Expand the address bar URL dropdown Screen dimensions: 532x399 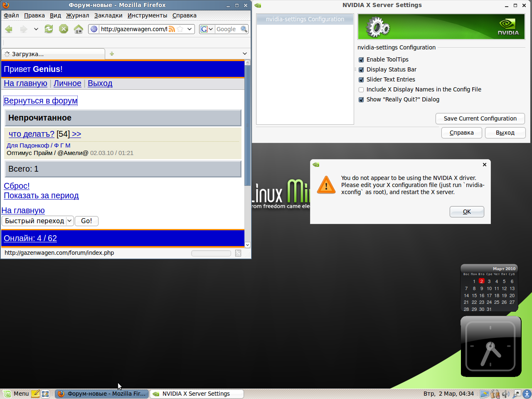(190, 29)
